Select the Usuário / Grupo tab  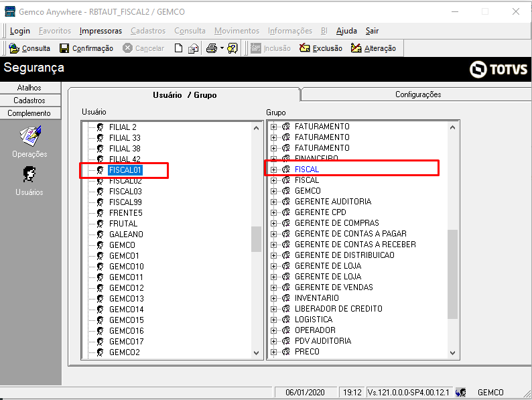pyautogui.click(x=184, y=95)
